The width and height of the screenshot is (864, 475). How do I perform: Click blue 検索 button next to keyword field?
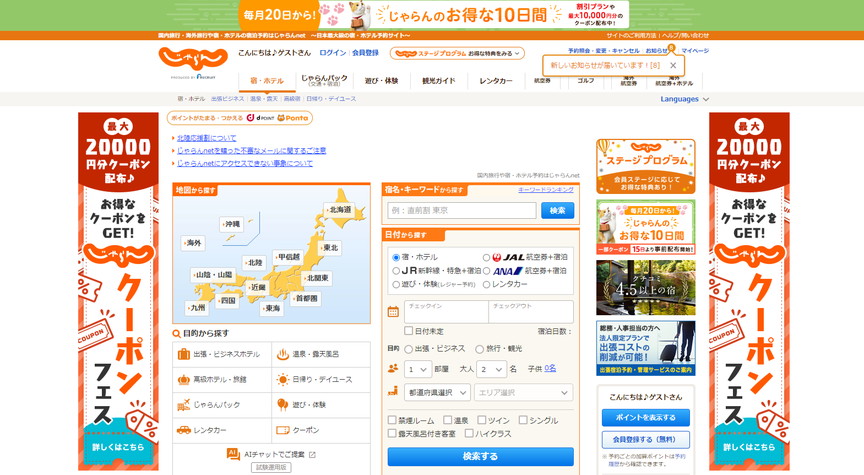[x=557, y=210]
